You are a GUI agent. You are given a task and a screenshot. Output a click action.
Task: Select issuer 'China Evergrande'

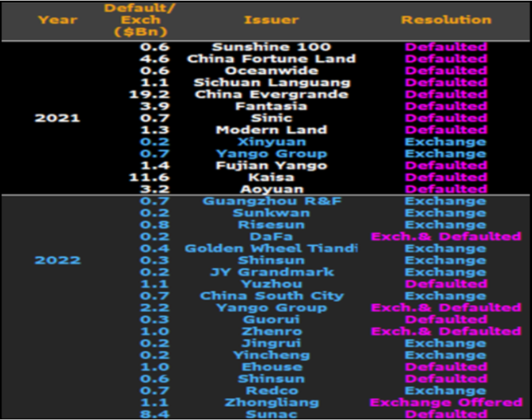click(271, 94)
